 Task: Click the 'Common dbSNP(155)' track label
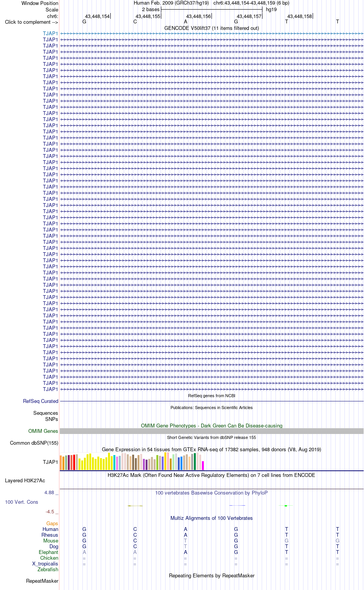click(34, 443)
